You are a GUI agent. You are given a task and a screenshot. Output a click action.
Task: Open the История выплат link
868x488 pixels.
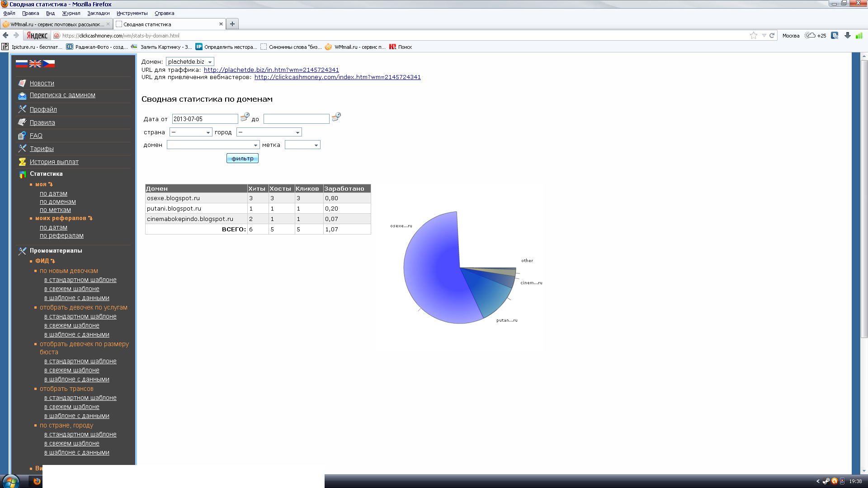coord(54,162)
